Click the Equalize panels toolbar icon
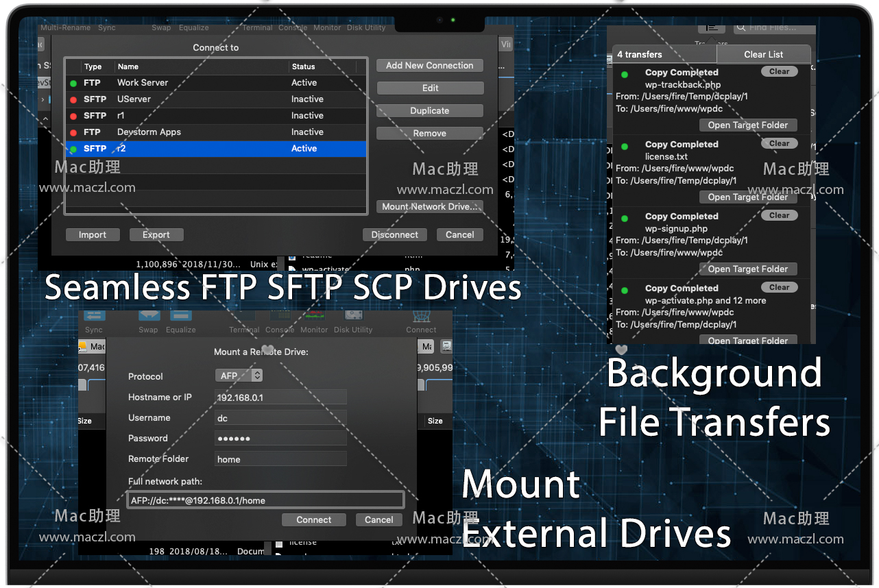879x588 pixels. tap(180, 317)
